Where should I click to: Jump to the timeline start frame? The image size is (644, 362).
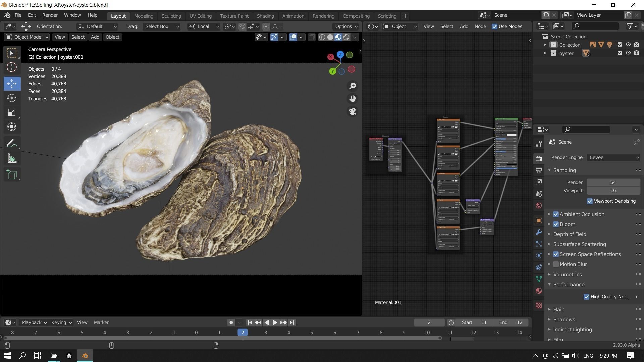(250, 322)
